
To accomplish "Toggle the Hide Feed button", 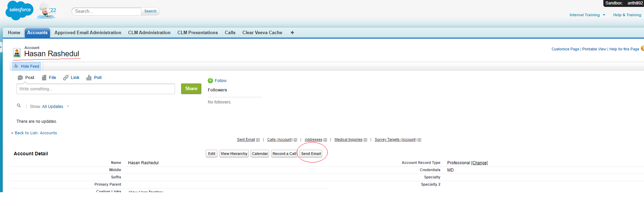I will coord(27,66).
